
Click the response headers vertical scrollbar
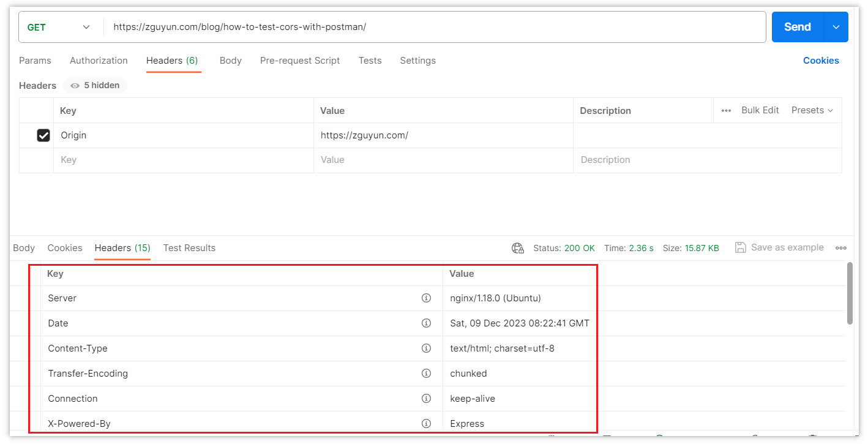[x=849, y=294]
